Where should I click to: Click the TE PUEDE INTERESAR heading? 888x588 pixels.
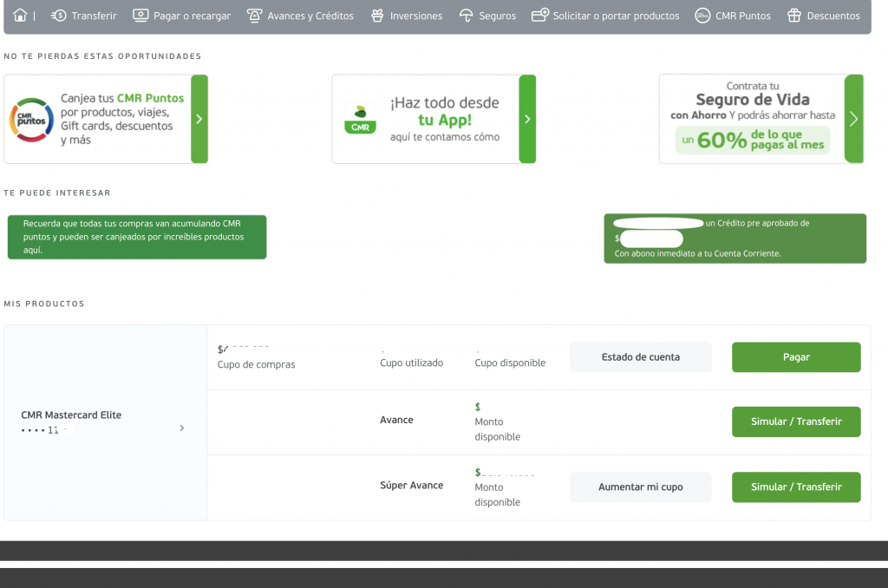click(57, 193)
